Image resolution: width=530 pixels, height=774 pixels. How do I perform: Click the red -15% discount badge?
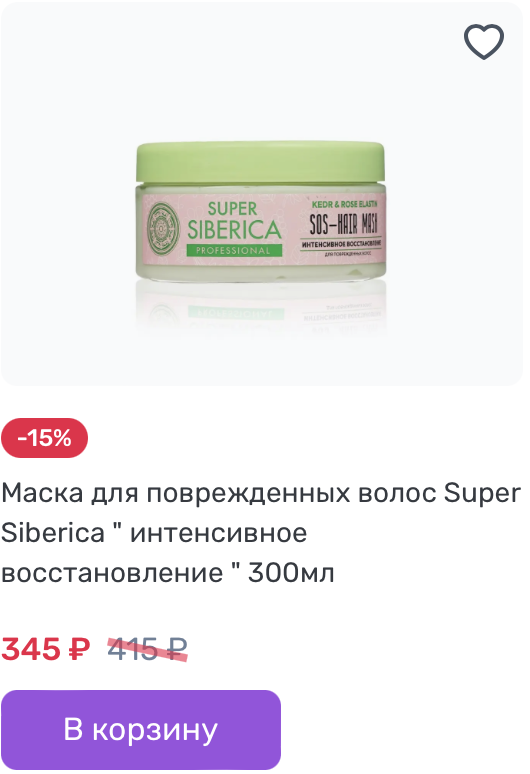44,438
